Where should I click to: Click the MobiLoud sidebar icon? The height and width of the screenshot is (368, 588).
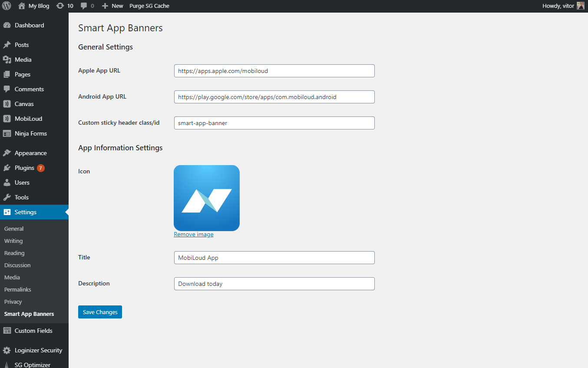(x=7, y=119)
